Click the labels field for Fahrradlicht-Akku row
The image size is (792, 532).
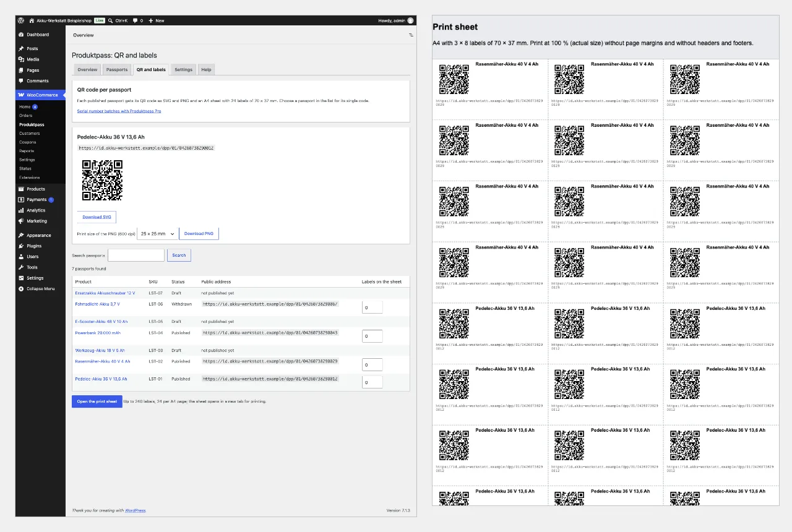point(372,307)
